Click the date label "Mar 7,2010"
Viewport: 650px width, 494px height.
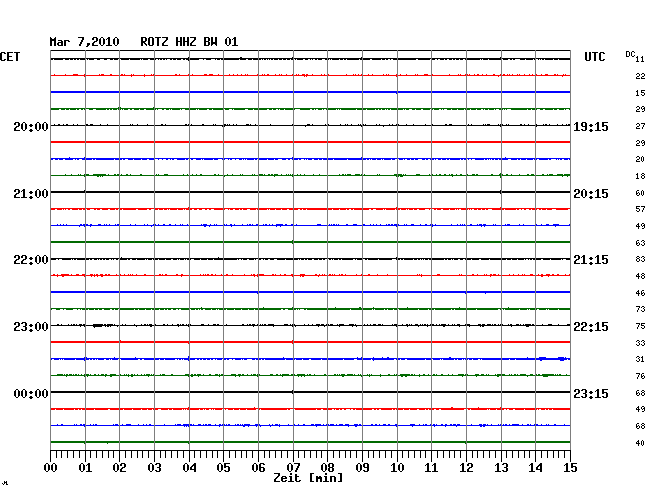84,42
